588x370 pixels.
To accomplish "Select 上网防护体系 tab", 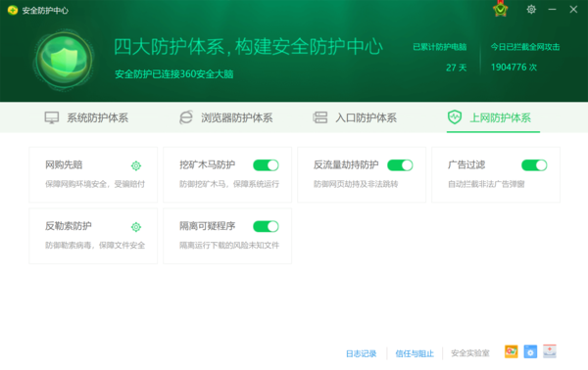I will (489, 117).
